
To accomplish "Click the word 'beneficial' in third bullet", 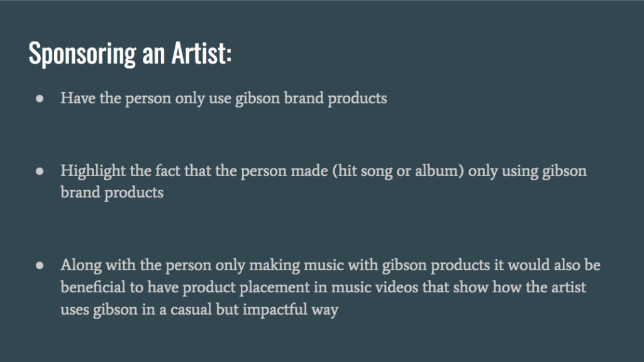I will [x=93, y=287].
